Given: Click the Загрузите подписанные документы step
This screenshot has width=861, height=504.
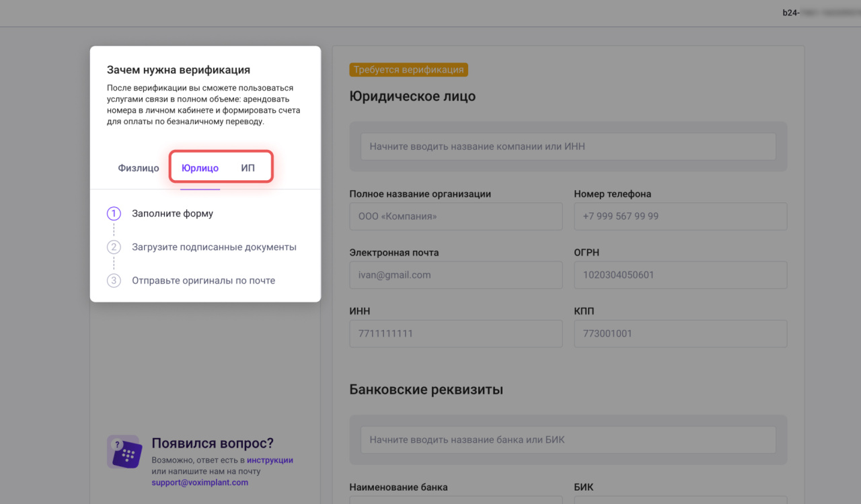Looking at the screenshot, I should coord(214,247).
